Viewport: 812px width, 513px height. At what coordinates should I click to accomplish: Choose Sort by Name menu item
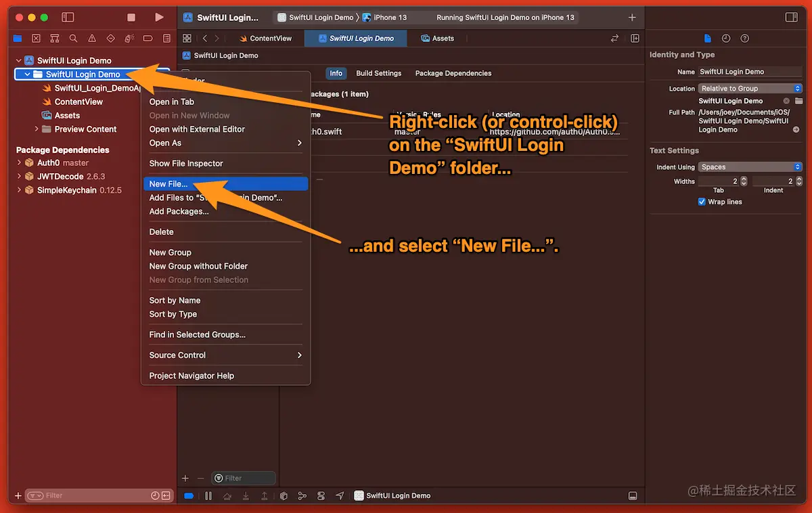225,300
